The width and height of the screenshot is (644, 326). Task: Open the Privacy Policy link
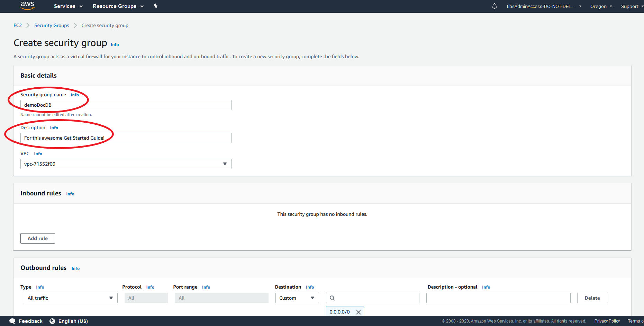[607, 321]
